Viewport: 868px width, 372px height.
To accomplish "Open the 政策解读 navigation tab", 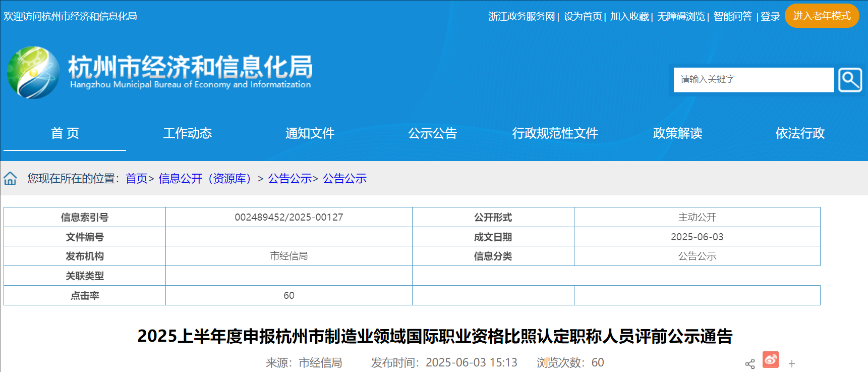I will [x=678, y=133].
